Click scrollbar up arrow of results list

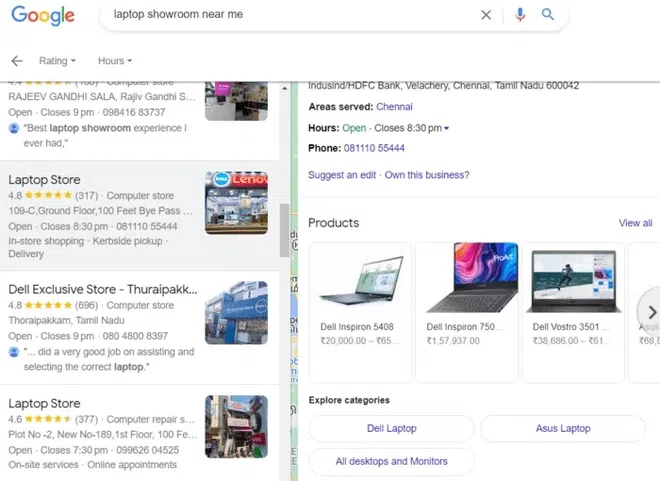pos(285,88)
